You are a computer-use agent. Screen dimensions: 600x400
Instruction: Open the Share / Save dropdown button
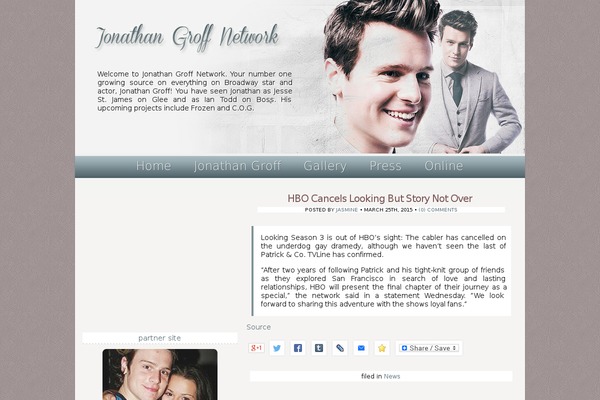point(429,348)
